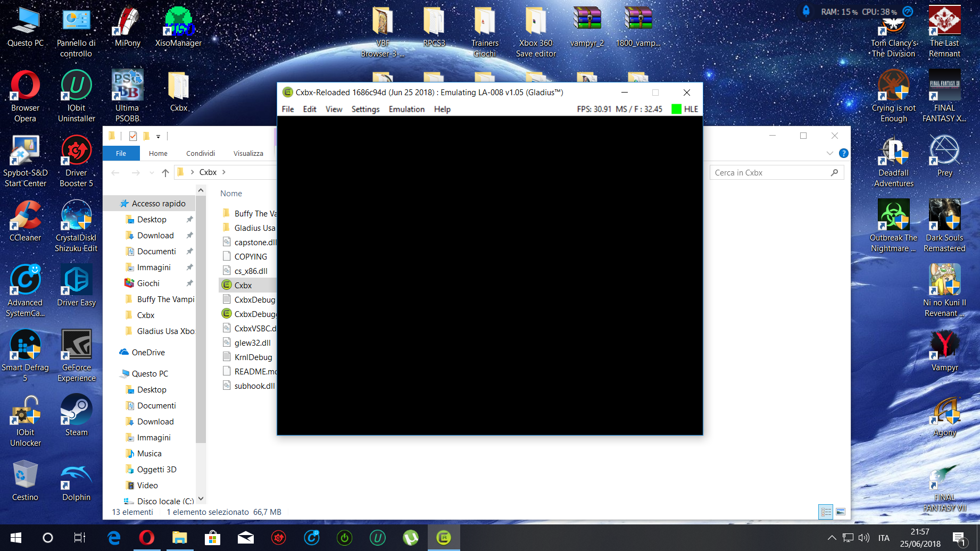980x551 pixels.
Task: Open Ultima PSOBB desktop shortcut
Action: coord(128,97)
